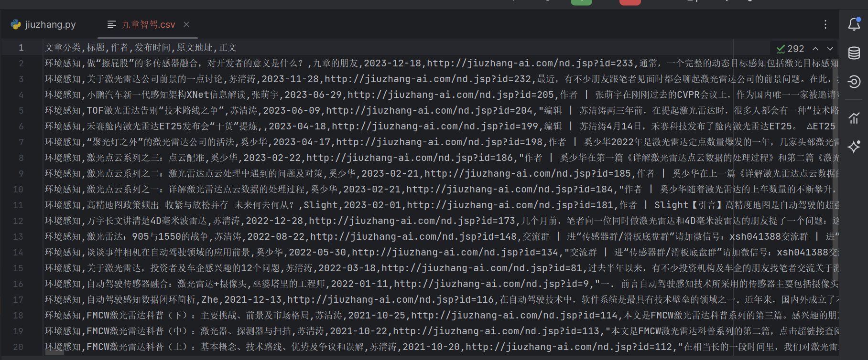This screenshot has height=360, width=868.
Task: Click the text file icon on 九章智驾.csv tab
Action: pos(112,24)
